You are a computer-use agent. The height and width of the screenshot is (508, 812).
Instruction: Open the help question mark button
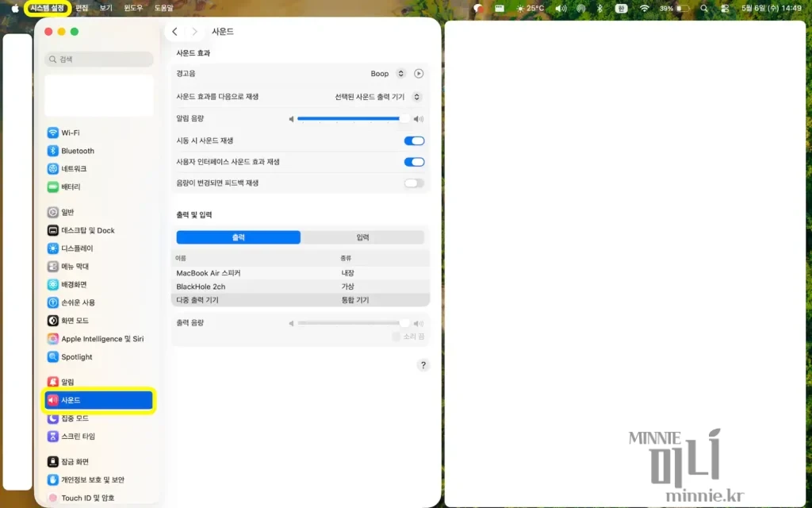(423, 365)
